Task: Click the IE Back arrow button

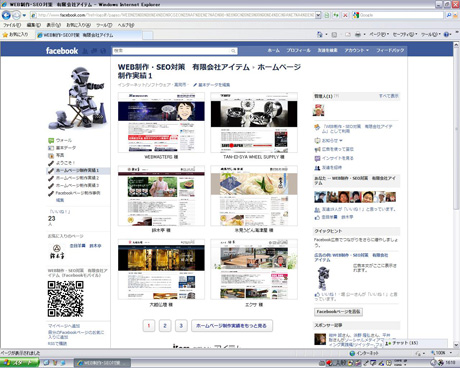Action: [x=6, y=15]
